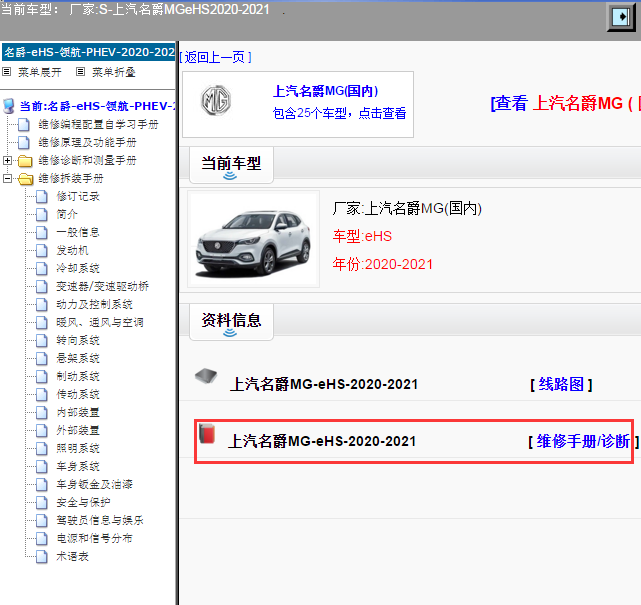Screen dimensions: 641x605
Task: Click document icon next to 悬架系统
Action: pyautogui.click(x=41, y=359)
